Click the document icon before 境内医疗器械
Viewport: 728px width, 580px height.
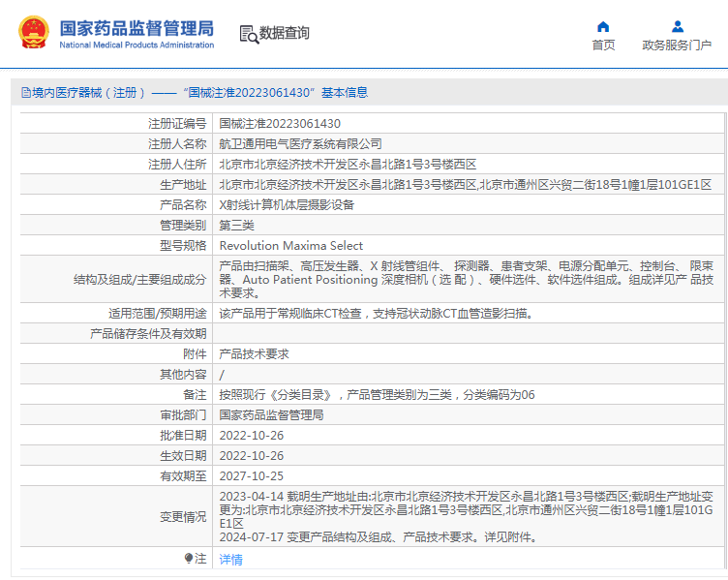(26, 92)
